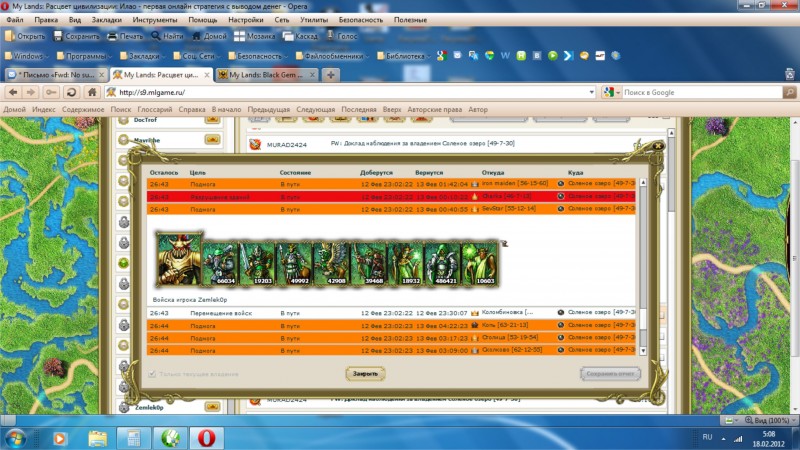Click the hero portrait in the army row
The width and height of the screenshot is (800, 450).
[x=179, y=259]
